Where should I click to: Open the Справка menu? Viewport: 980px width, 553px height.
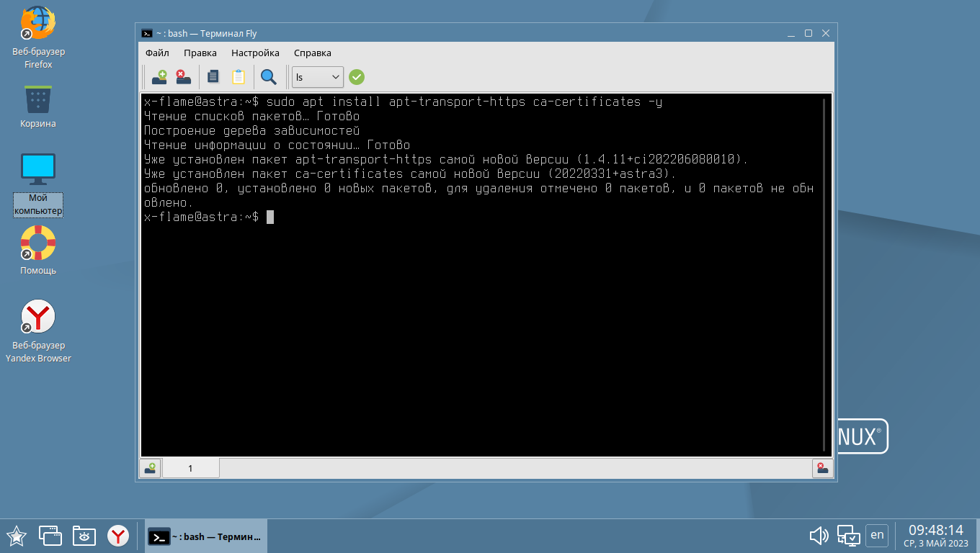(313, 53)
